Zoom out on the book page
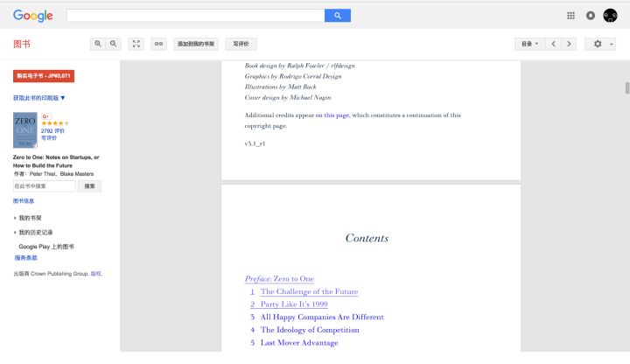Image resolution: width=630 pixels, height=364 pixels. pos(113,44)
